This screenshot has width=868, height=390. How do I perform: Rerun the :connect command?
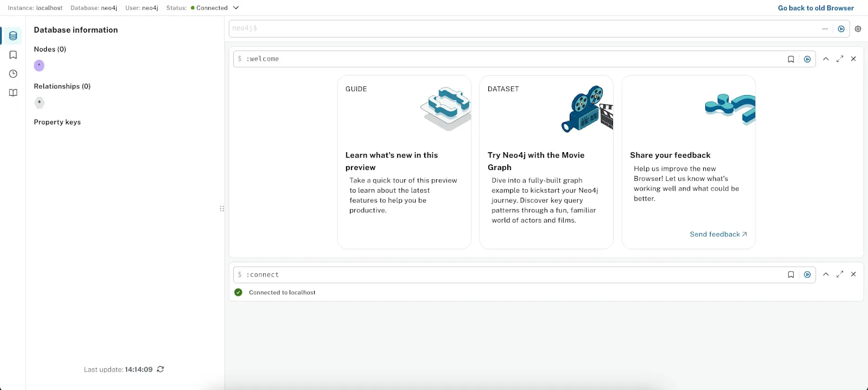[x=807, y=275]
